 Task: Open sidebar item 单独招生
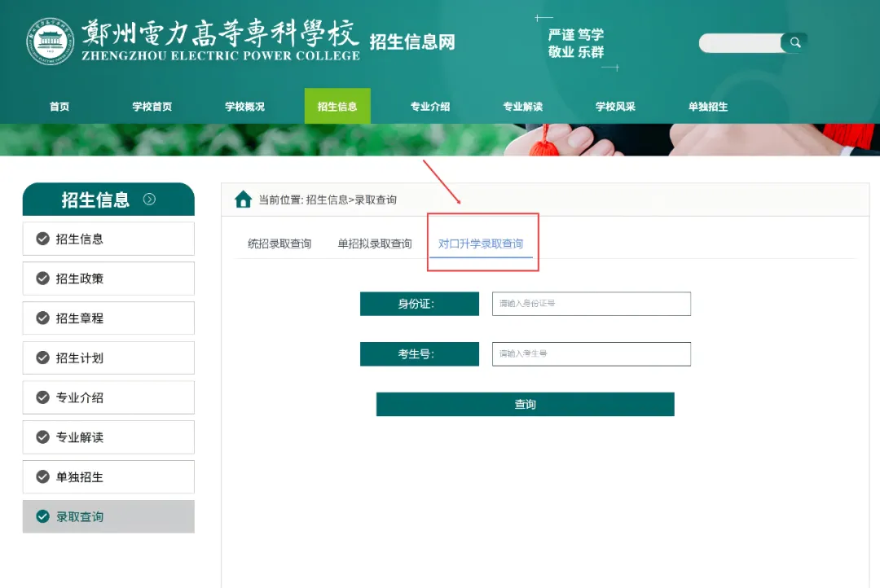coord(108,477)
